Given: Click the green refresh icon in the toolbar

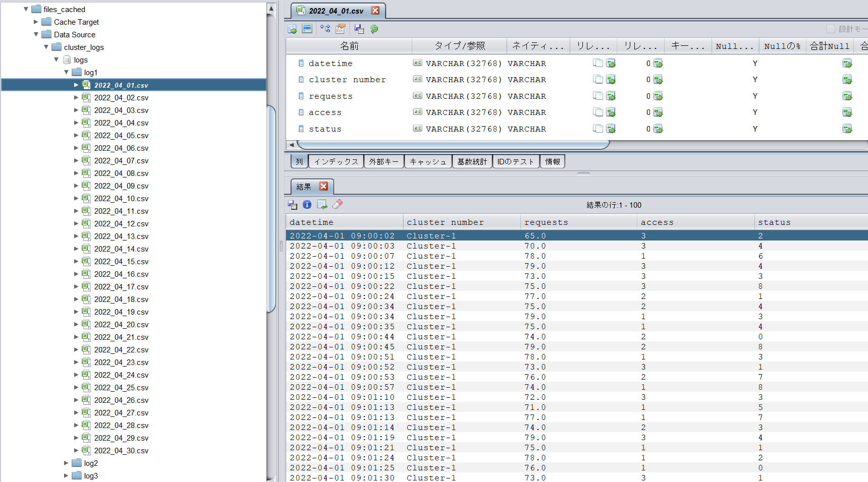Looking at the screenshot, I should tap(374, 29).
